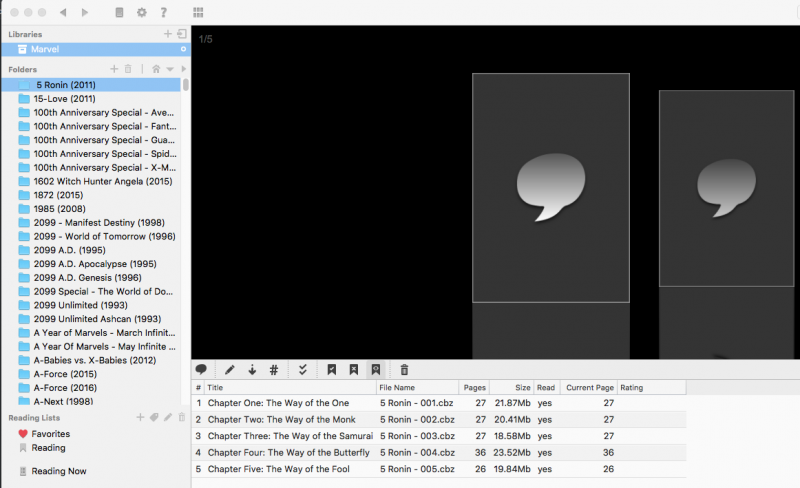The width and height of the screenshot is (800, 488).
Task: Collapse all folders with the right triangle
Action: (x=184, y=68)
